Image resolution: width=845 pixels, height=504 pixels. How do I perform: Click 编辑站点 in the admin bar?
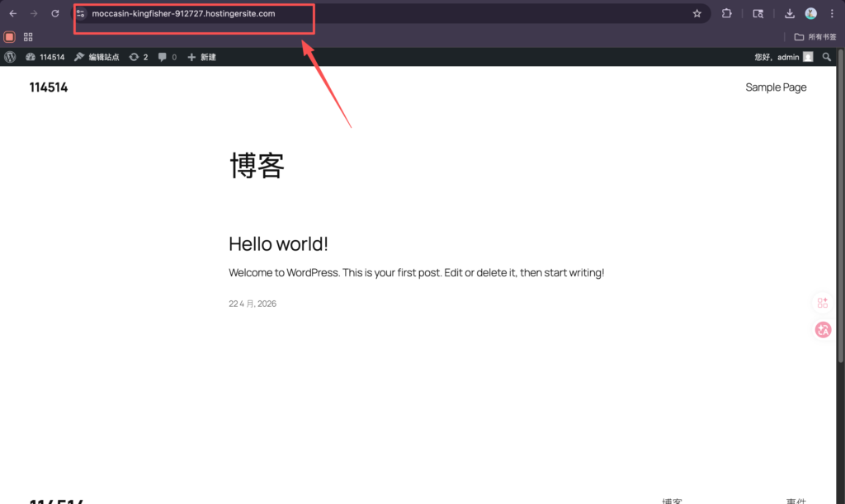[x=97, y=57]
